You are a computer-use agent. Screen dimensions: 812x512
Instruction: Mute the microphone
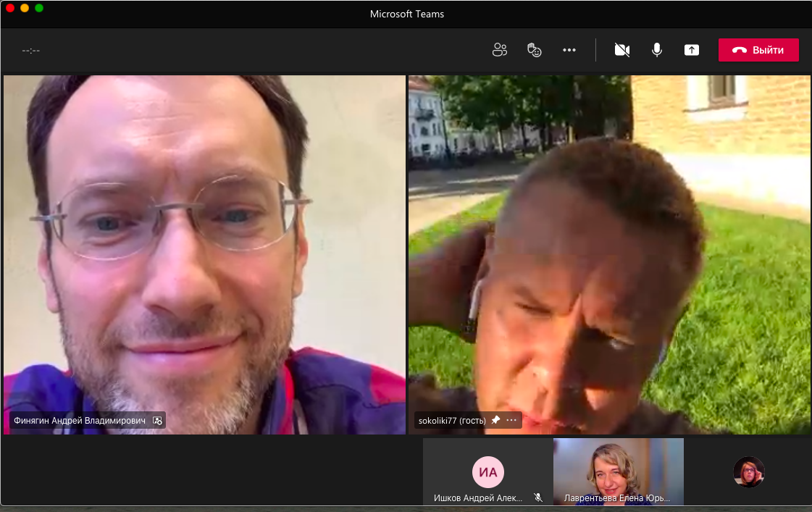point(656,50)
